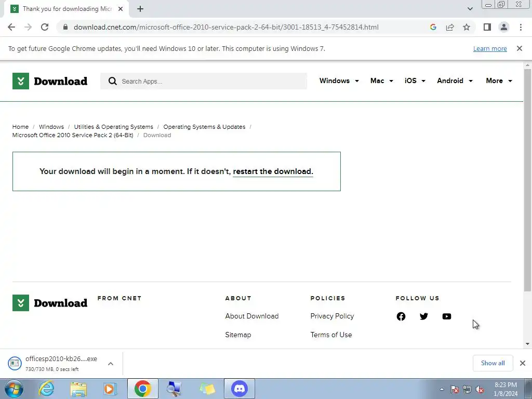Click Show all downloads button

493,363
